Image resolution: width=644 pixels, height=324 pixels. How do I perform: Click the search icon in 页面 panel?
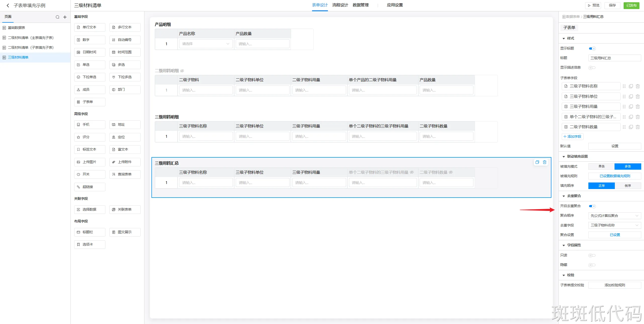57,17
